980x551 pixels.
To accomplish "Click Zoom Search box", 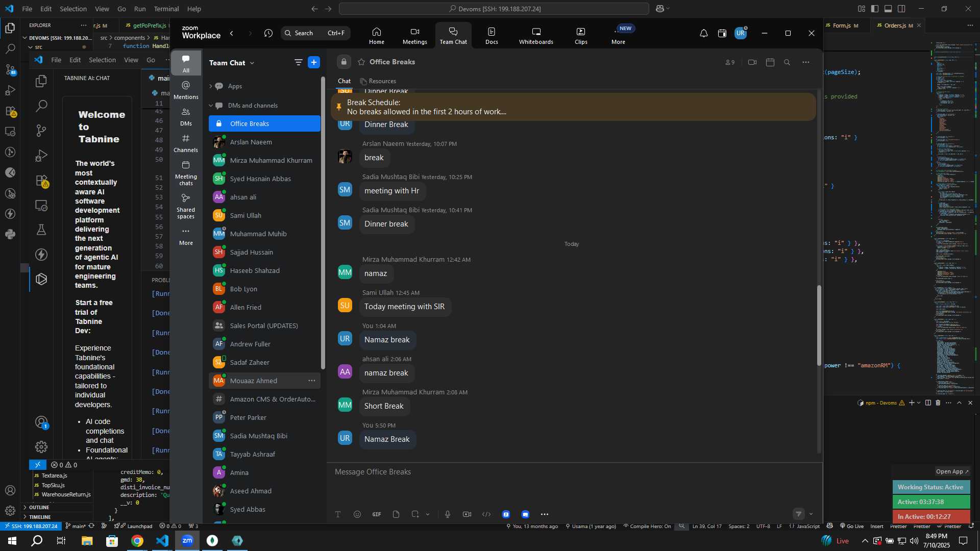I will (x=315, y=33).
